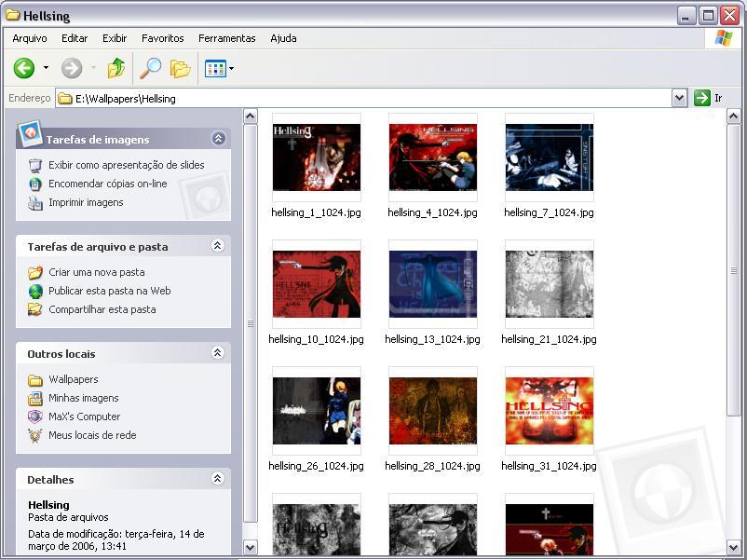Select the hellsing_7_1024.jpg thumbnail
Image resolution: width=747 pixels, height=560 pixels.
point(550,157)
